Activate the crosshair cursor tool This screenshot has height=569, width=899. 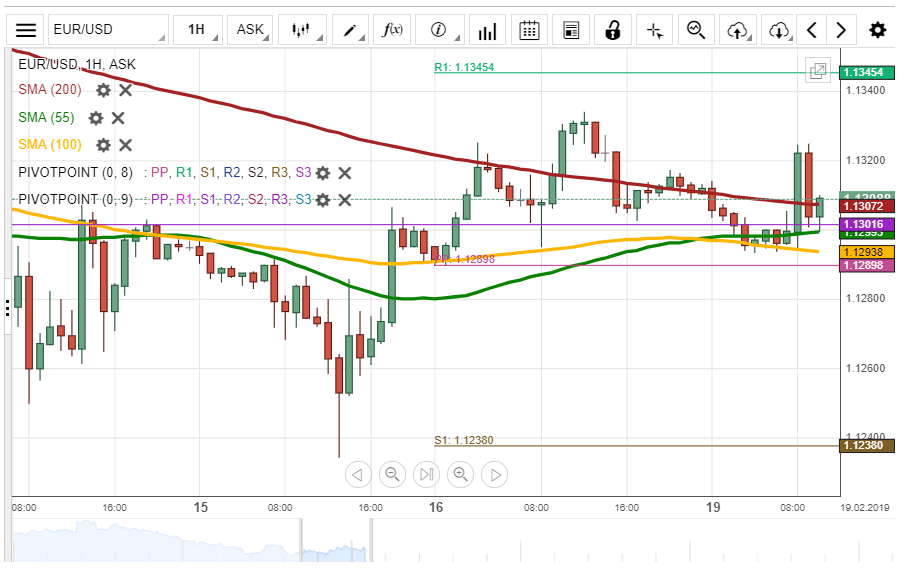point(655,30)
